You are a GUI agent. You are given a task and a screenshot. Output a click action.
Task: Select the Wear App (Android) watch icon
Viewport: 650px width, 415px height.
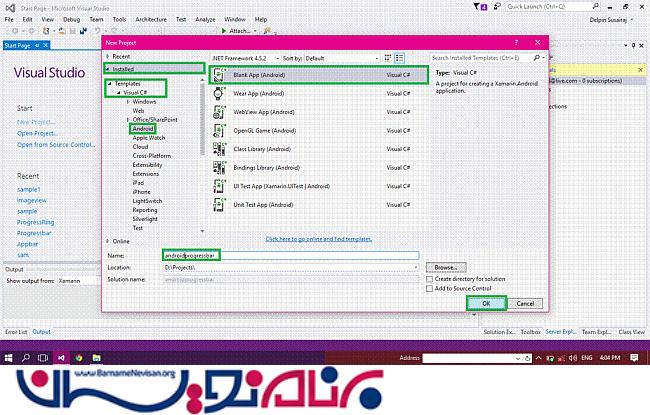[x=219, y=94]
